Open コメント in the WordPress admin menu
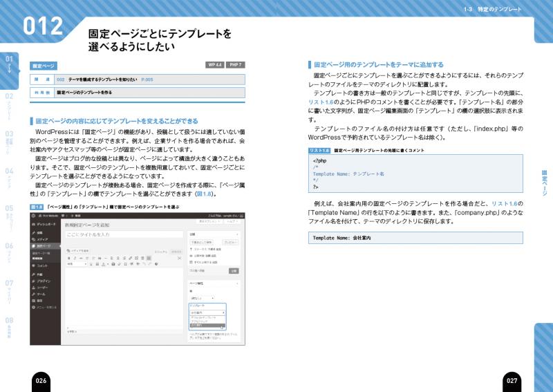Screen dimensions: 553x392 39,265
